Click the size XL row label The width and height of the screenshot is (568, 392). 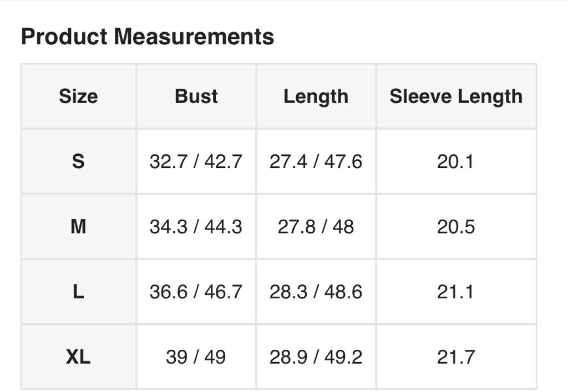pyautogui.click(x=78, y=357)
